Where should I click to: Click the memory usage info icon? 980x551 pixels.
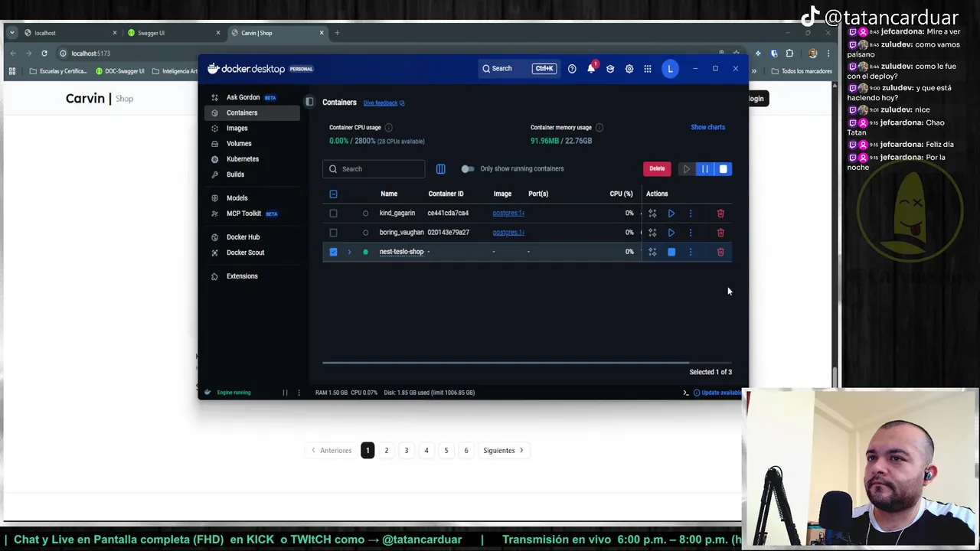click(599, 128)
